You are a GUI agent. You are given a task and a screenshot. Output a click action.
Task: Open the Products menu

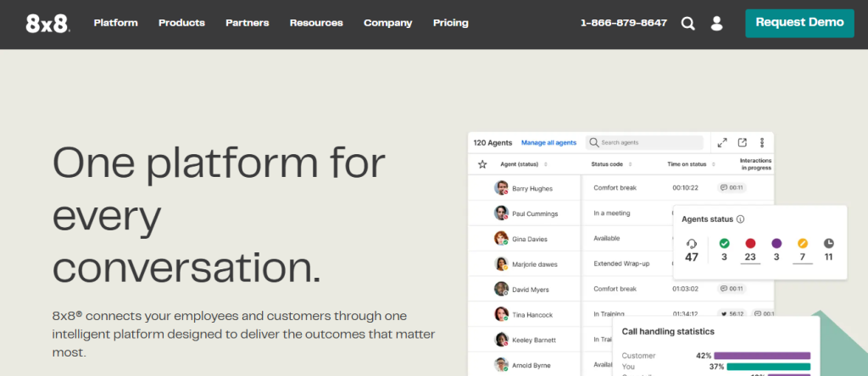pos(181,23)
